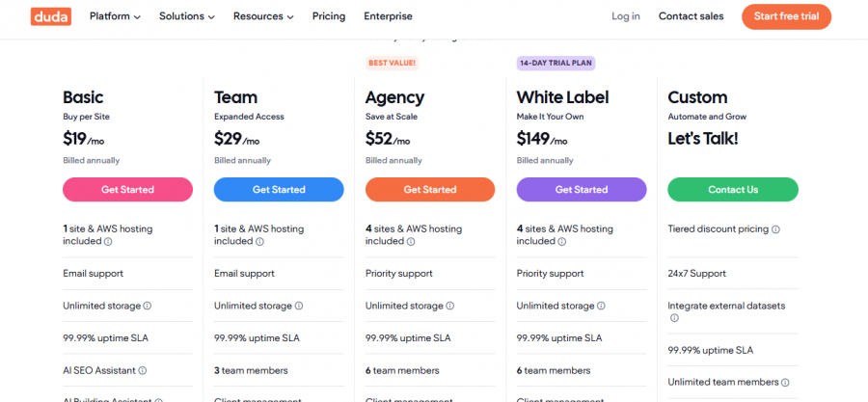Show info for Custom Unlimited team members

click(x=786, y=383)
